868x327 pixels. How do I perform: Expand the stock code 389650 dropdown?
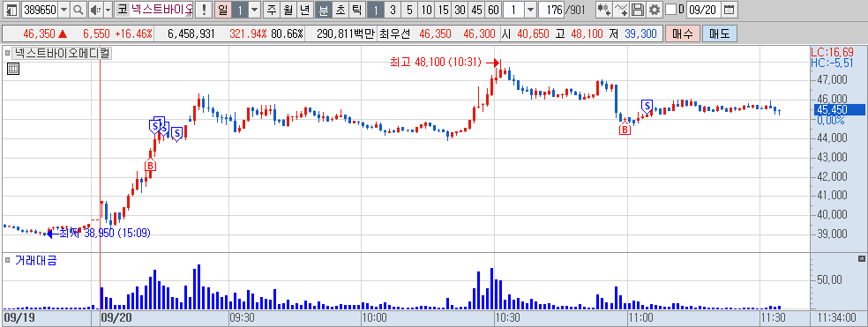64,10
